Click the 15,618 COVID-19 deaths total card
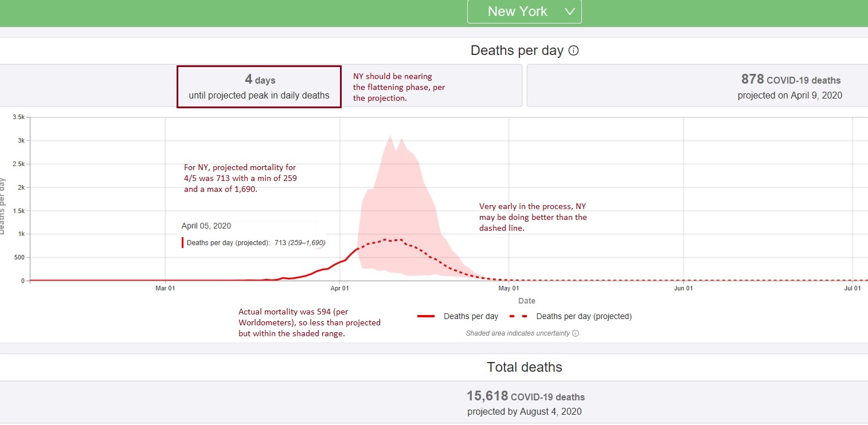868x425 pixels. pos(525,403)
